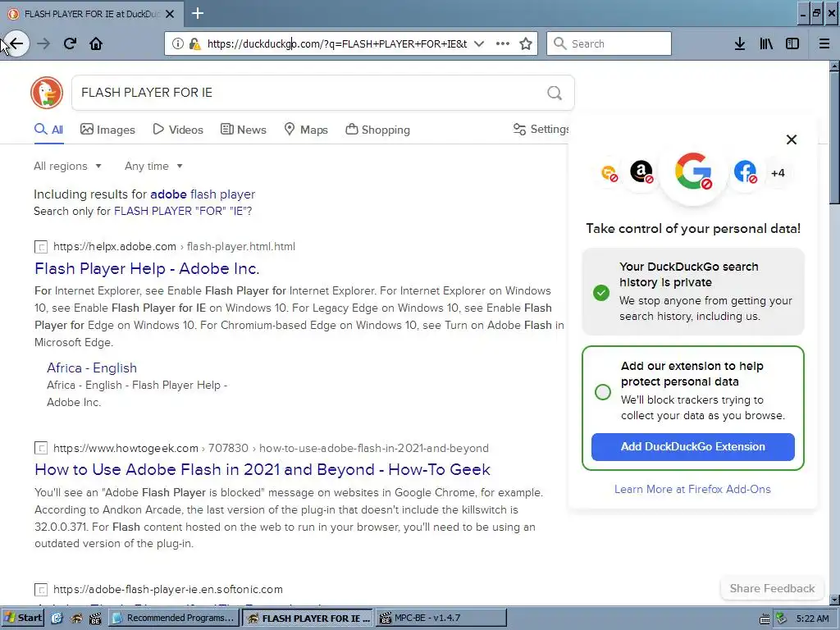Screen dimensions: 840x630
Task: Open Learn More at Firefox Add-Ons
Action: 692,489
